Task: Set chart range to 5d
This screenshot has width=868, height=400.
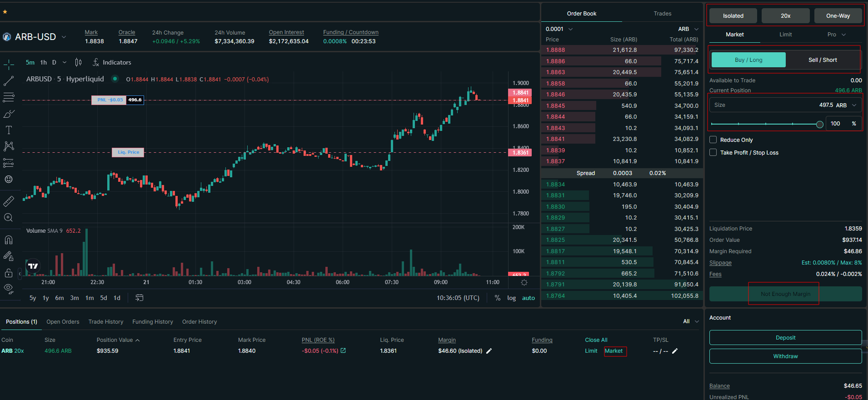Action: (104, 298)
